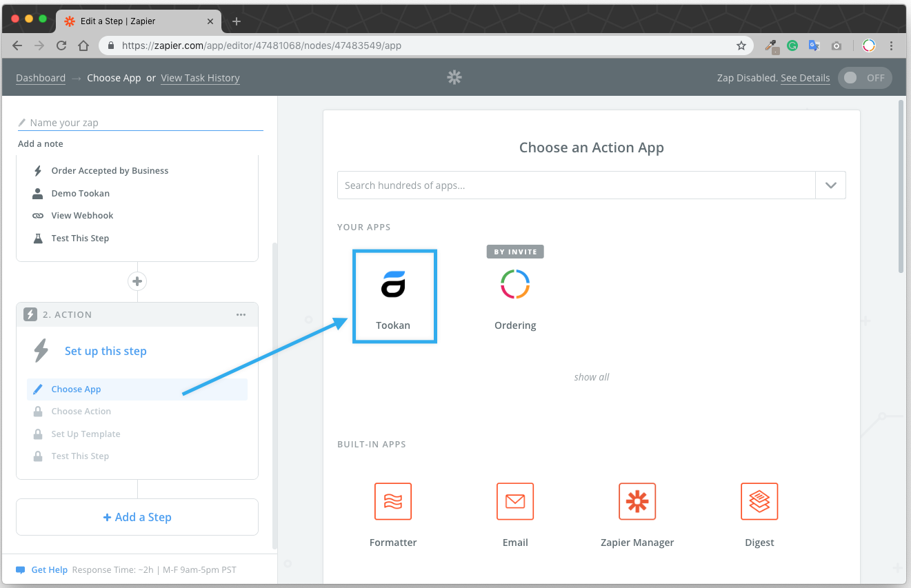Open the Dashboard link
Image resolution: width=911 pixels, height=588 pixels.
click(x=41, y=78)
